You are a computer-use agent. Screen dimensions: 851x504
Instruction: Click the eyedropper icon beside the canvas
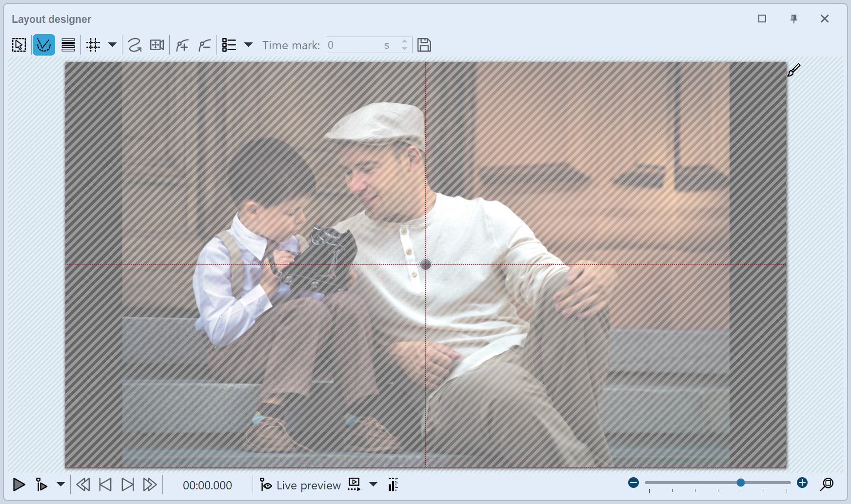pyautogui.click(x=794, y=70)
